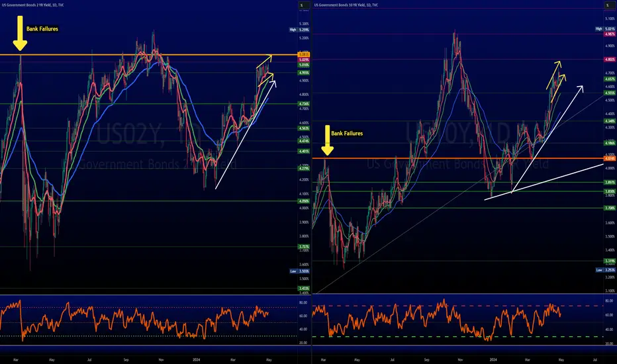Click the green 4.348% price label
This screenshot has width=617, height=364.
[x=610, y=121]
